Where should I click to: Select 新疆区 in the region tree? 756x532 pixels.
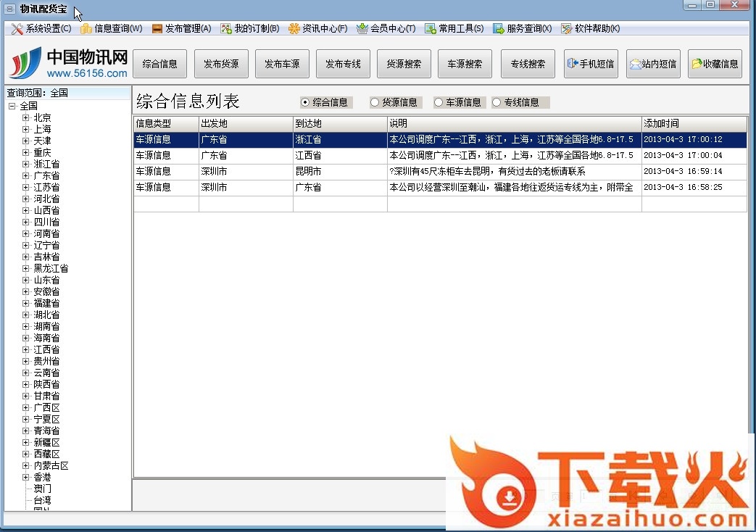[47, 442]
